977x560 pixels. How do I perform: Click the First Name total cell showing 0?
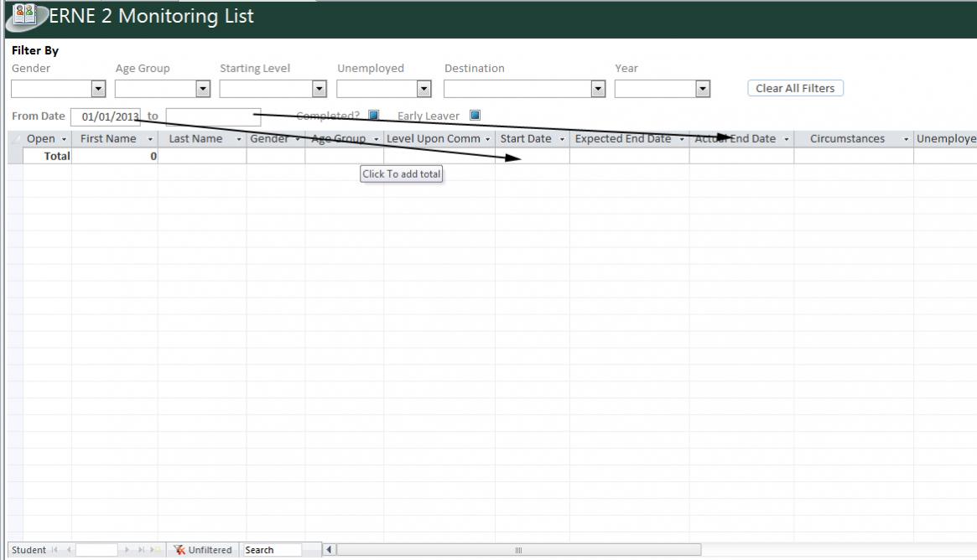[x=115, y=156]
